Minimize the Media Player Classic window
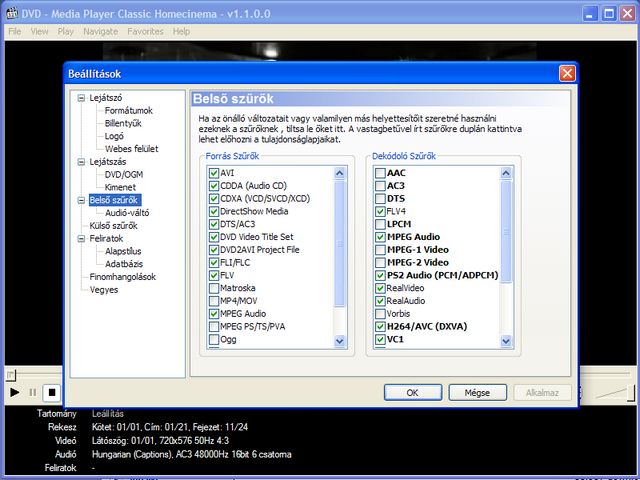 589,14
